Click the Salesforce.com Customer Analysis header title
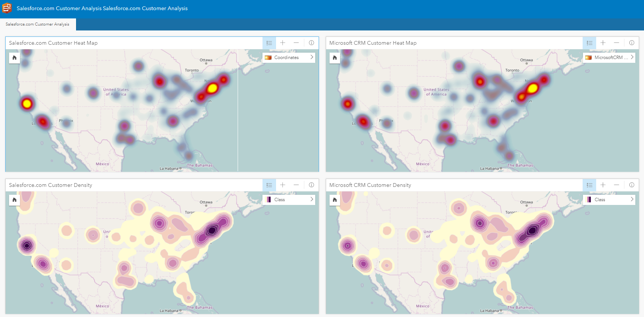 (102, 8)
